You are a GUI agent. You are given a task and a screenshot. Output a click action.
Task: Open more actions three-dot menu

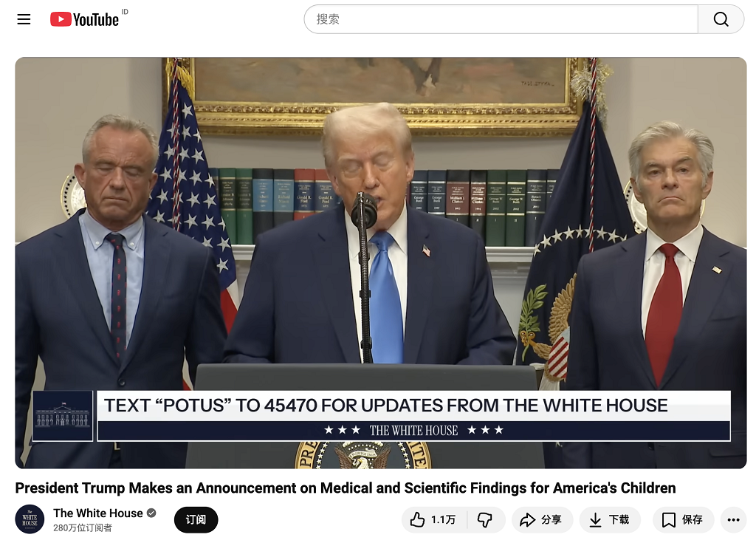[733, 520]
